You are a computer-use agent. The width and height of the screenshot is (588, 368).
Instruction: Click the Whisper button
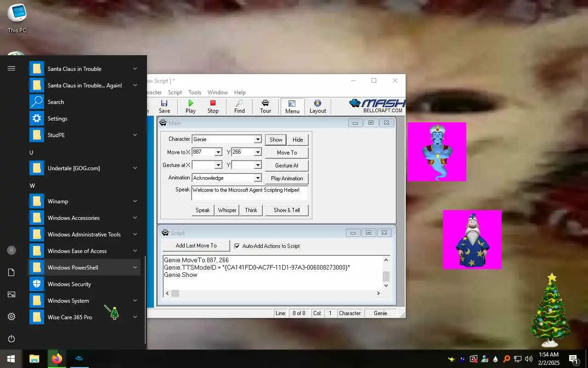pos(227,210)
